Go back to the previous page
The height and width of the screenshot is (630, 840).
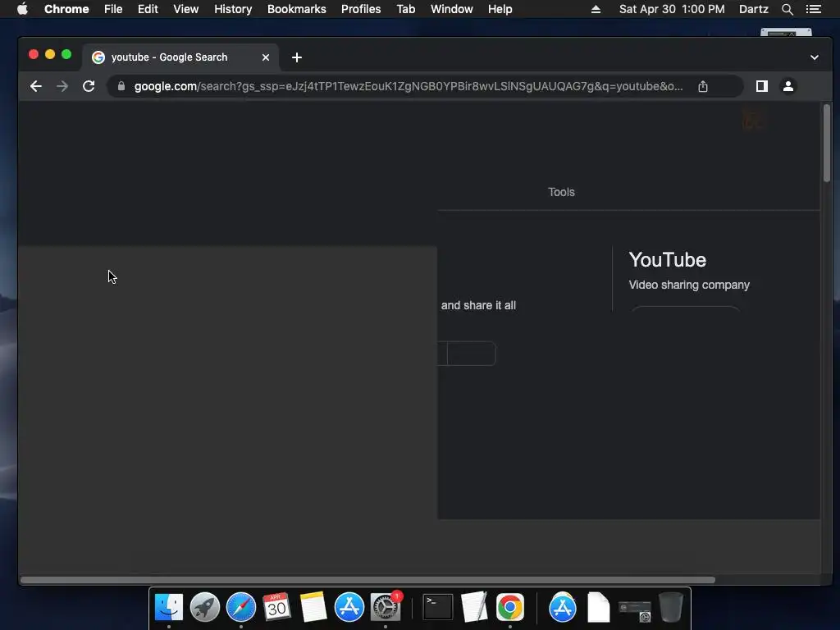pyautogui.click(x=36, y=86)
